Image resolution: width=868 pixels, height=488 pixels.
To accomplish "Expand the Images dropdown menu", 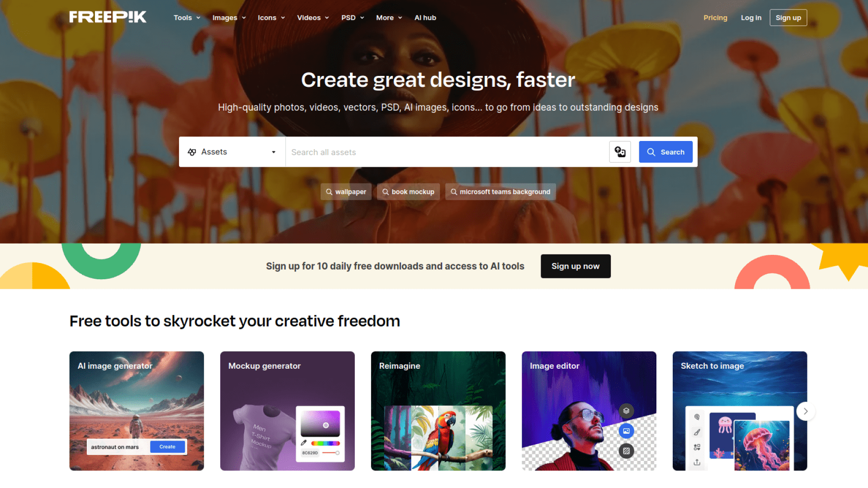I will click(230, 17).
